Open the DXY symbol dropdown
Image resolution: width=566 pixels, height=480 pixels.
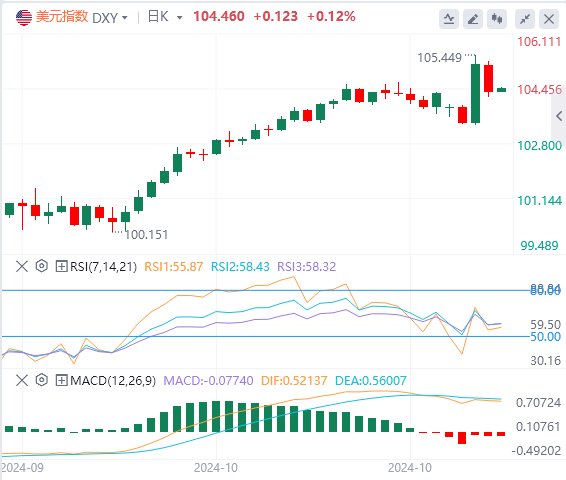click(x=110, y=17)
